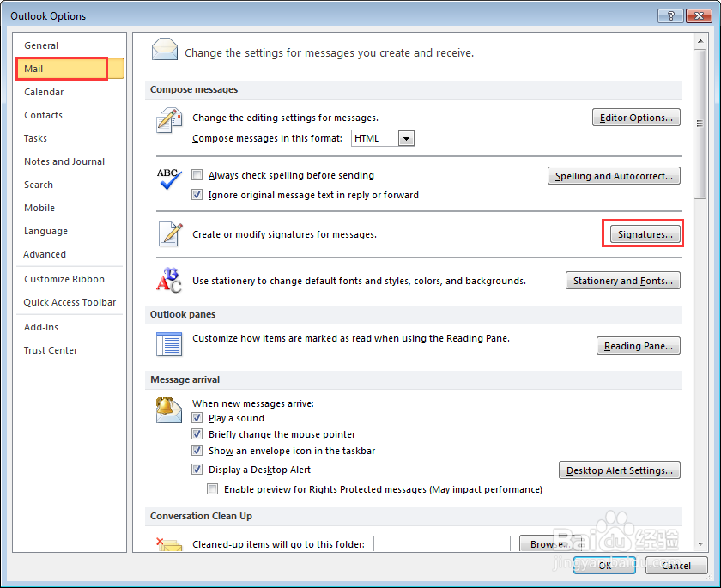Switch to Calendar options

coord(69,92)
